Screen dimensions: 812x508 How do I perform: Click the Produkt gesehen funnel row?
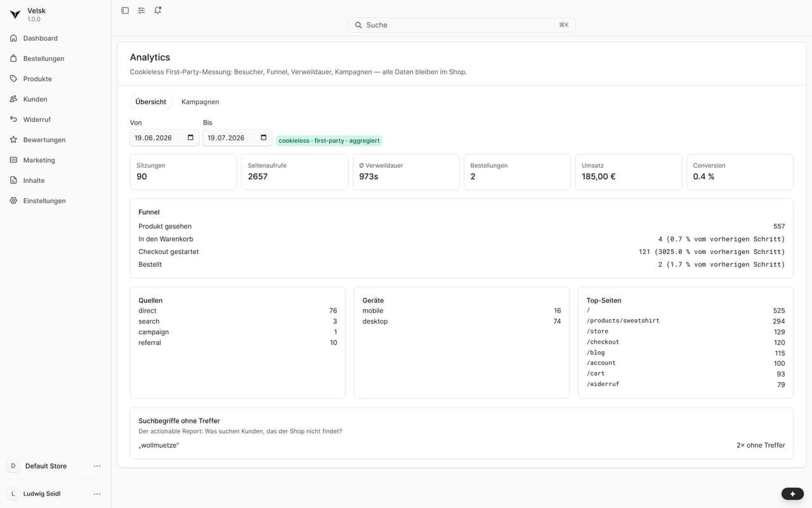[x=462, y=226]
